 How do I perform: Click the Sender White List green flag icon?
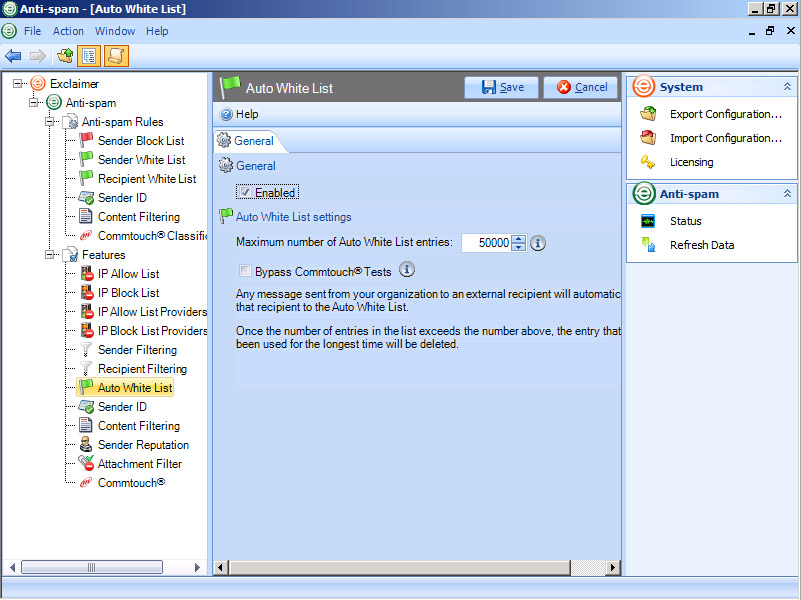tap(86, 159)
